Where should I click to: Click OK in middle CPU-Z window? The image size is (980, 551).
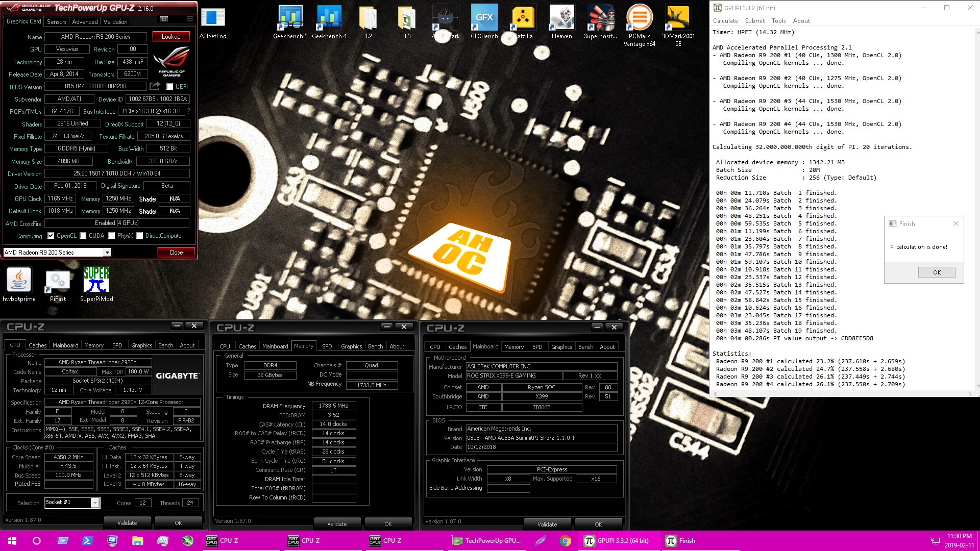[x=388, y=524]
